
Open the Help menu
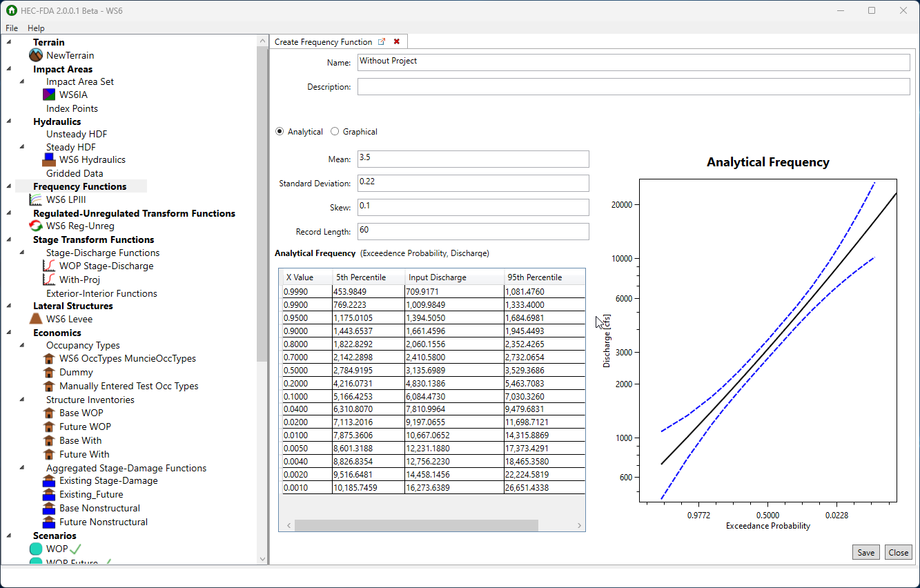36,28
